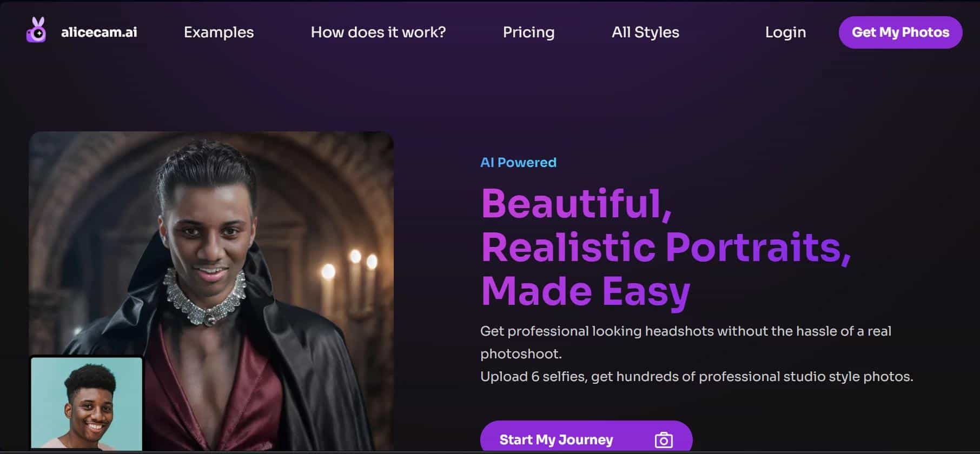
Task: Click the Upload 6 selfies sentence
Action: pos(697,377)
